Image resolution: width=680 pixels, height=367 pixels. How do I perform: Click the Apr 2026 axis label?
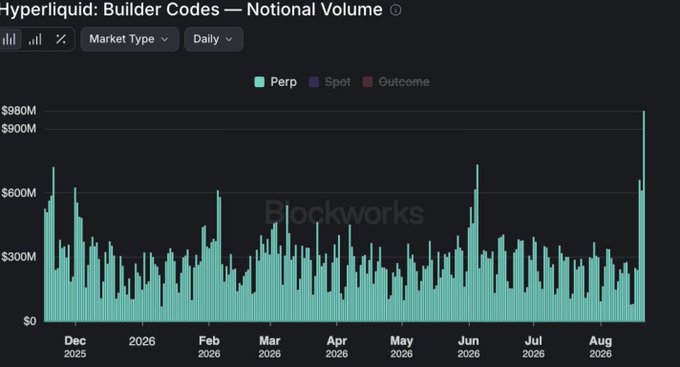click(x=337, y=347)
